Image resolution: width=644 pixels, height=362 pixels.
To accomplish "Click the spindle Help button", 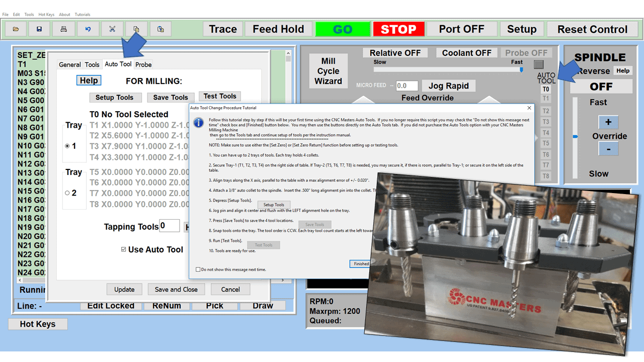I will [623, 71].
